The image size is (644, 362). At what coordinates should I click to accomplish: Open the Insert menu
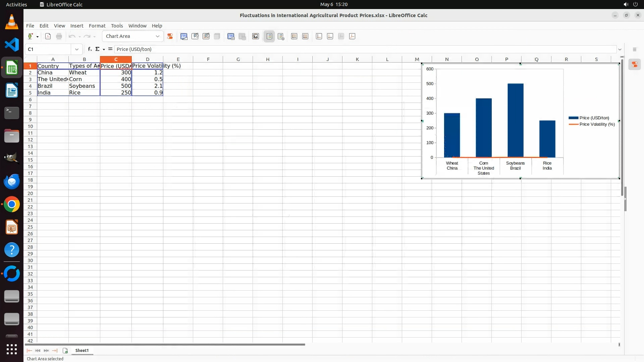point(76,26)
